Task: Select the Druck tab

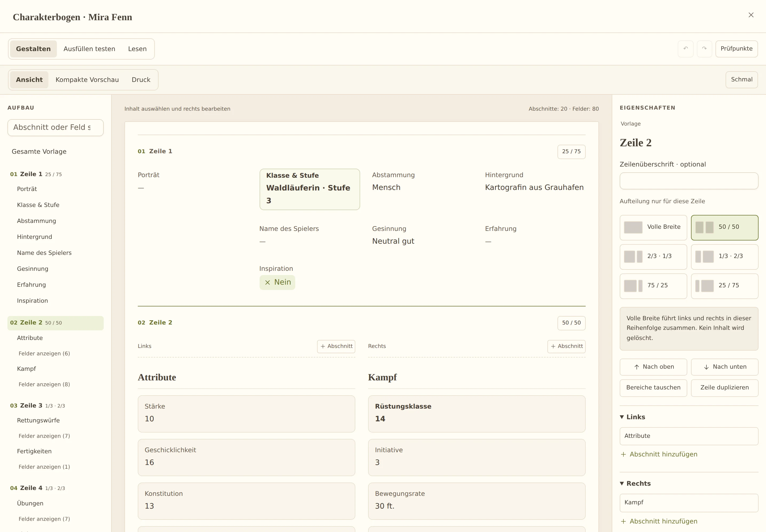Action: (141, 80)
